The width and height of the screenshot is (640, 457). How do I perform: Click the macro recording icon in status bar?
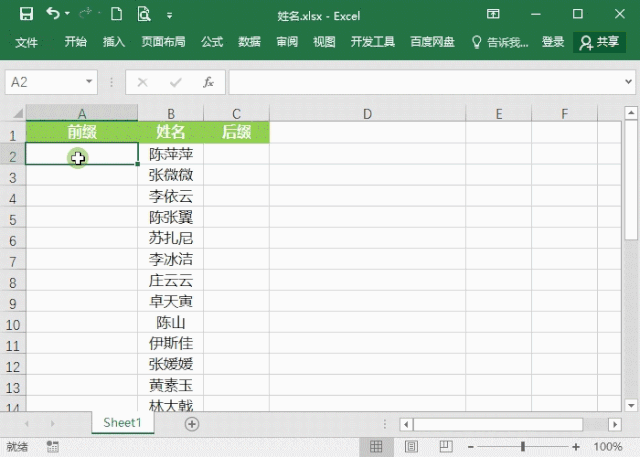[53, 446]
